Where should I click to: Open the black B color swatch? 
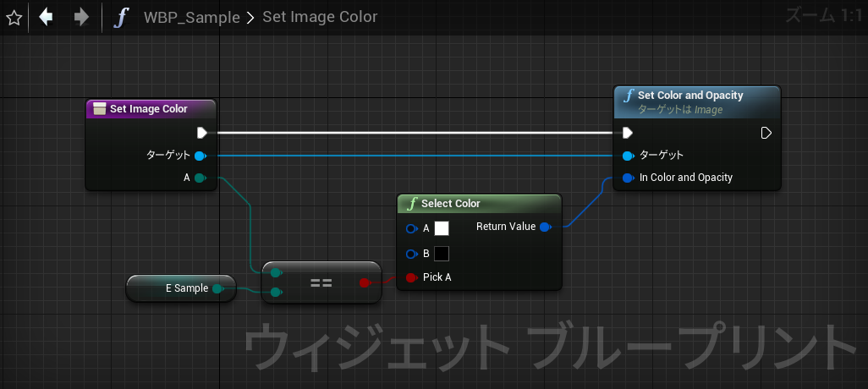442,254
